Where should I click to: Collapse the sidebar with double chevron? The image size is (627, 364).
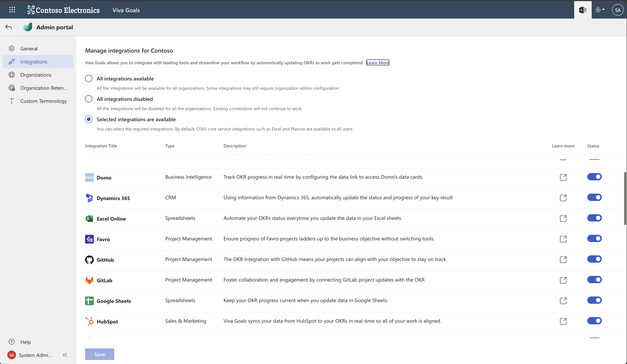65,355
